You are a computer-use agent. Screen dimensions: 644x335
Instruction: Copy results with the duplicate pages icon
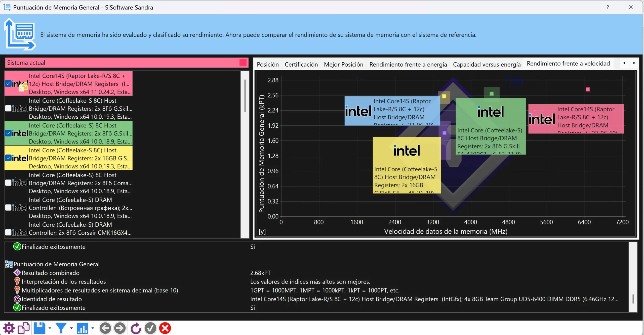tap(24, 328)
